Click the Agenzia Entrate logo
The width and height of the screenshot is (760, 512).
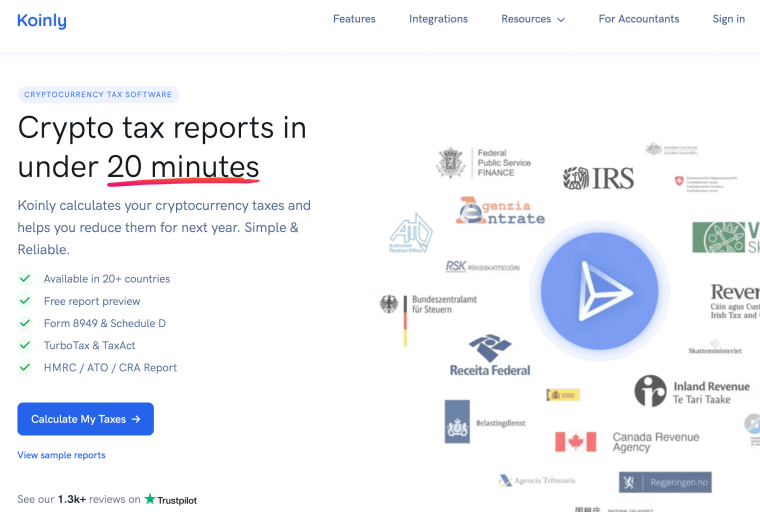[x=500, y=211]
